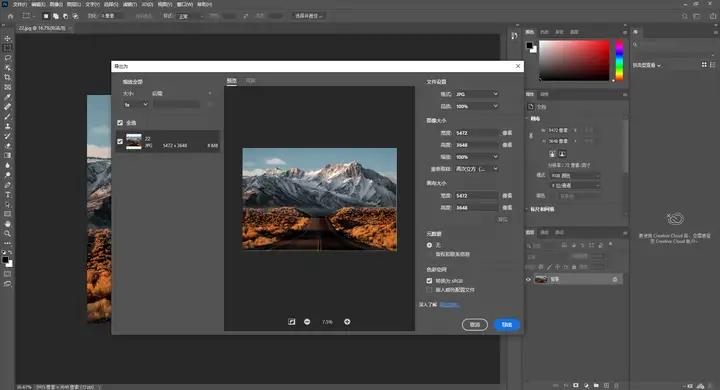The width and height of the screenshot is (720, 390).
Task: Open the History panel icon beside canvas
Action: [514, 36]
